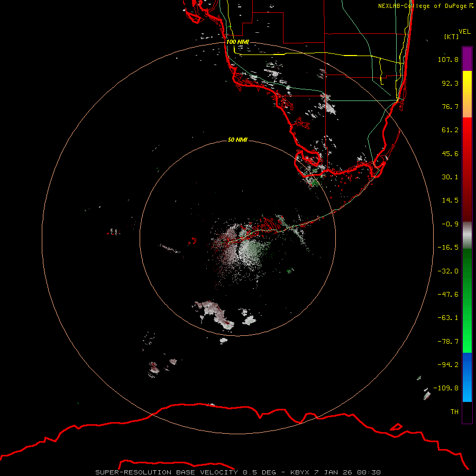Click the NEXLAB-College of DuPage watermark text
Viewport: 476px width, 476px height.
426,6
